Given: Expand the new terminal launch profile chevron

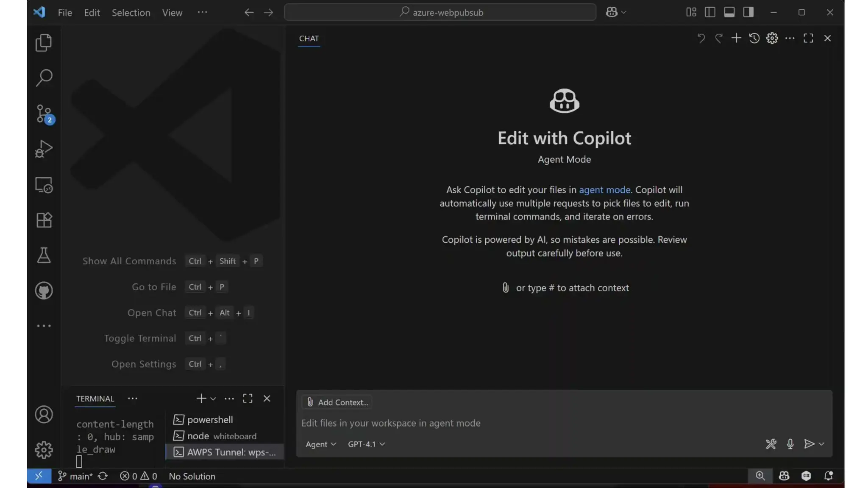Looking at the screenshot, I should [x=213, y=399].
